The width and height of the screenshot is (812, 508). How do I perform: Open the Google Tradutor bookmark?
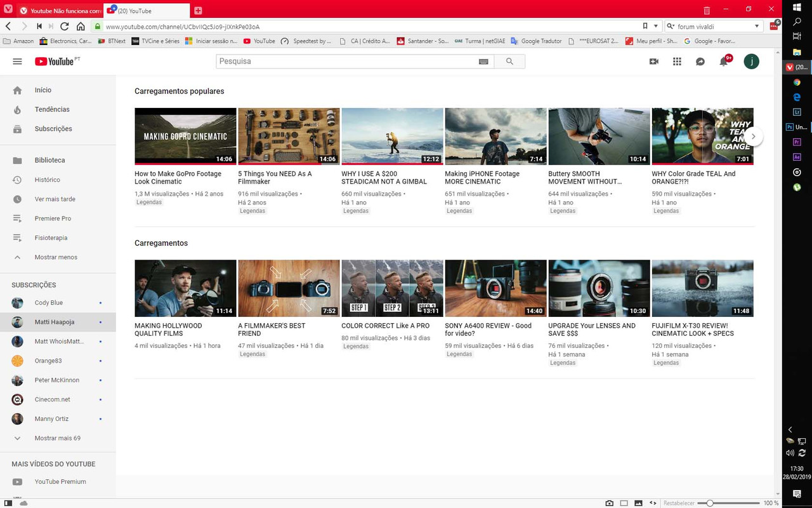pos(536,41)
